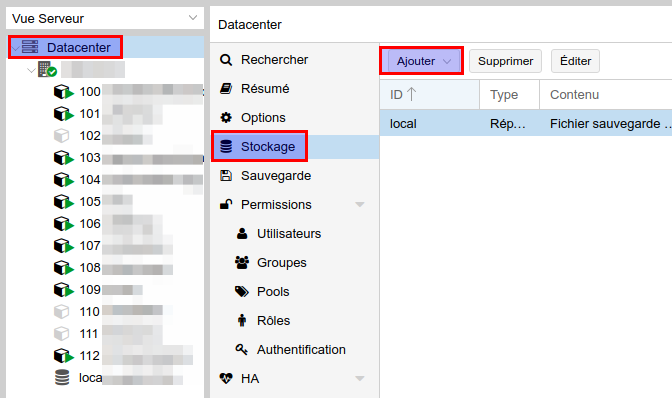
Task: Go to the Authentification section
Action: click(x=301, y=350)
